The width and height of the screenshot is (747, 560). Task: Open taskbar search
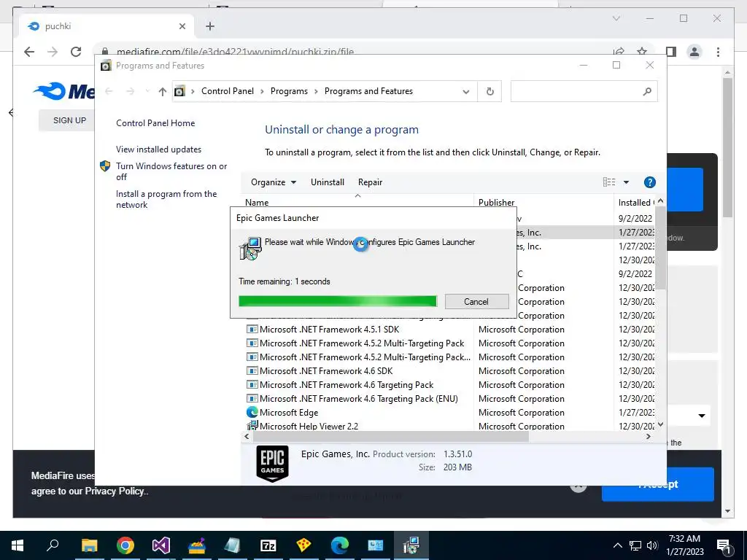click(53, 545)
